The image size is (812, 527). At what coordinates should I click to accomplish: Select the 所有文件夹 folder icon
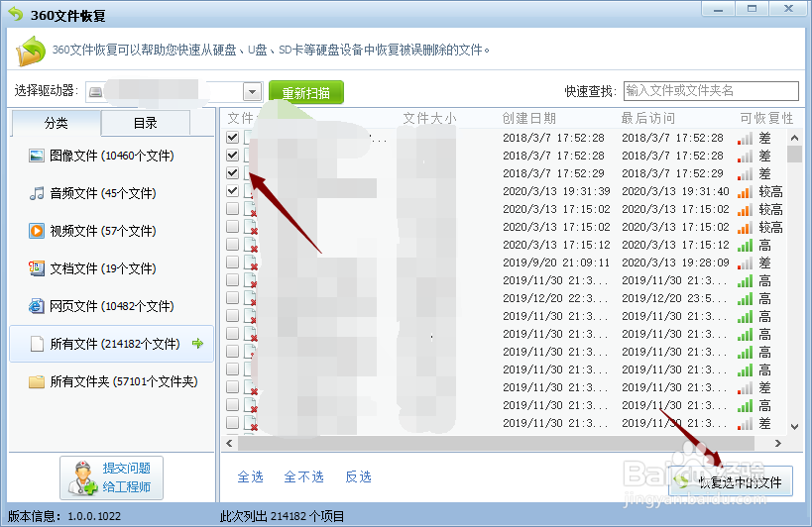(37, 381)
